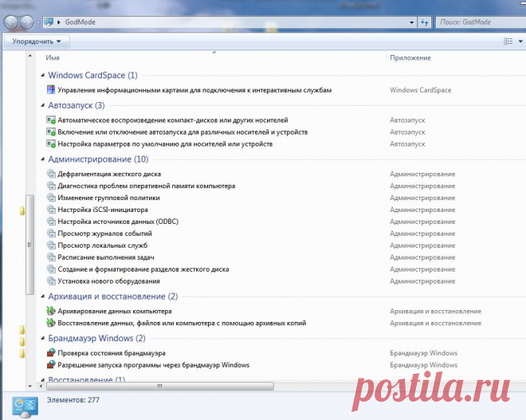Click icon beside Диагностика проблем оперативной памяти
Viewport: 526px width, 420px height.
[x=51, y=186]
